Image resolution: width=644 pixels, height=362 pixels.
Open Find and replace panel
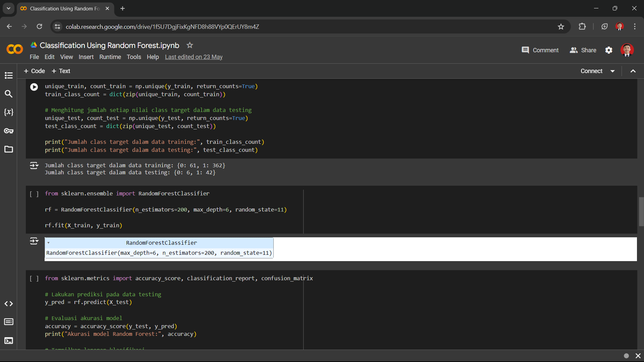point(9,94)
